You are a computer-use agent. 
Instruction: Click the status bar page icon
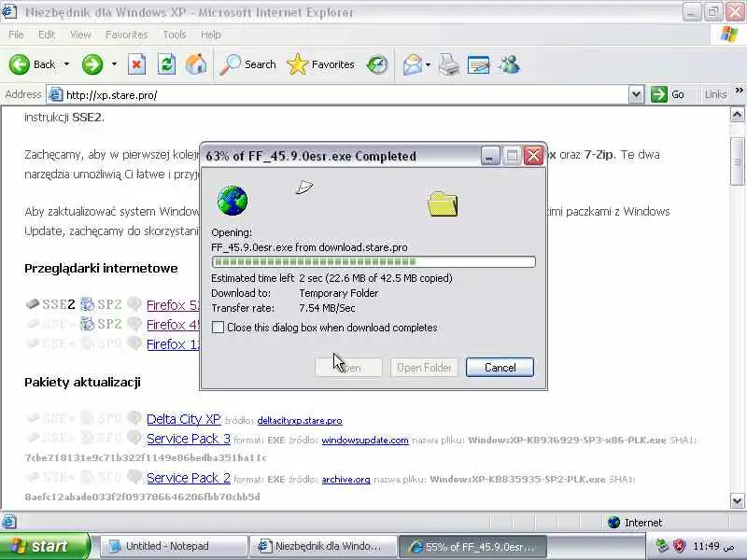[9, 523]
